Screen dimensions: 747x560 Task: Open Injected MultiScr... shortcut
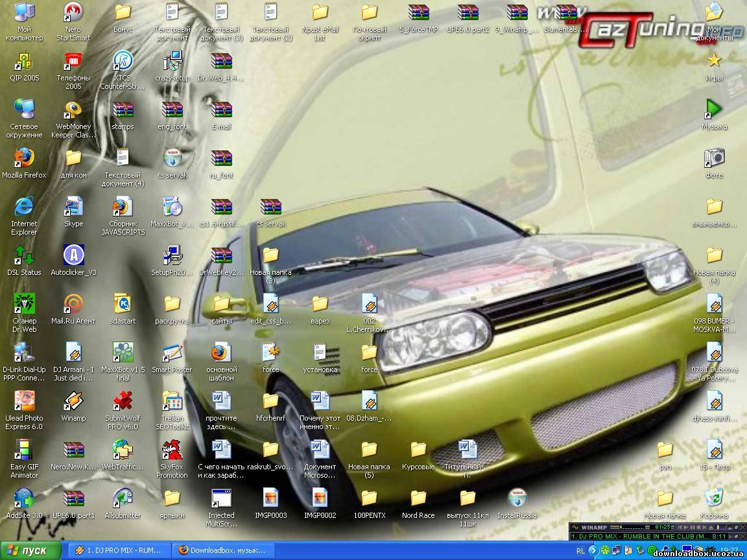tap(221, 507)
